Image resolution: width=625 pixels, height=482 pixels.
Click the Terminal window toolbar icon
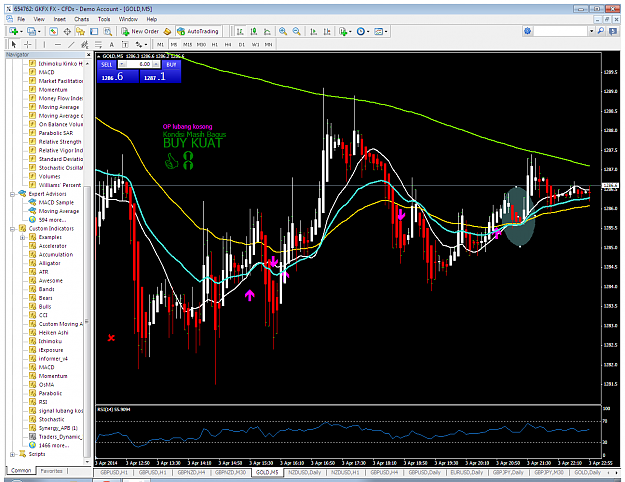click(x=94, y=31)
